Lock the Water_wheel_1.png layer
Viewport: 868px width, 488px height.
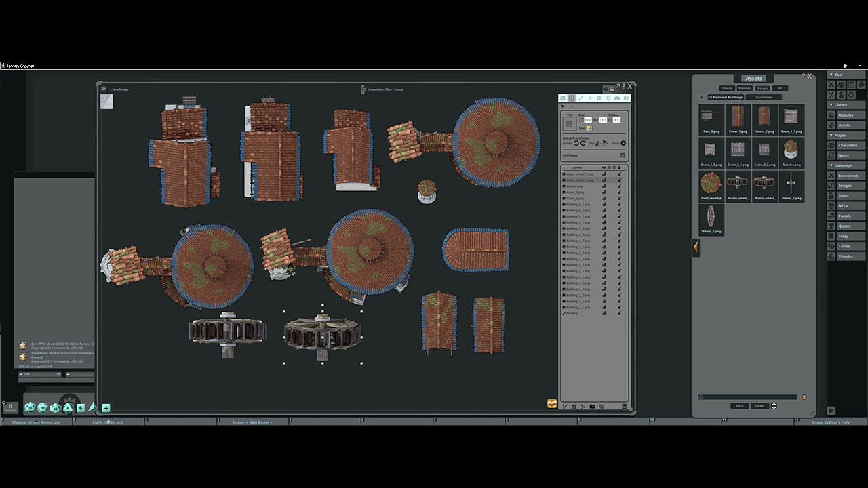tap(620, 174)
